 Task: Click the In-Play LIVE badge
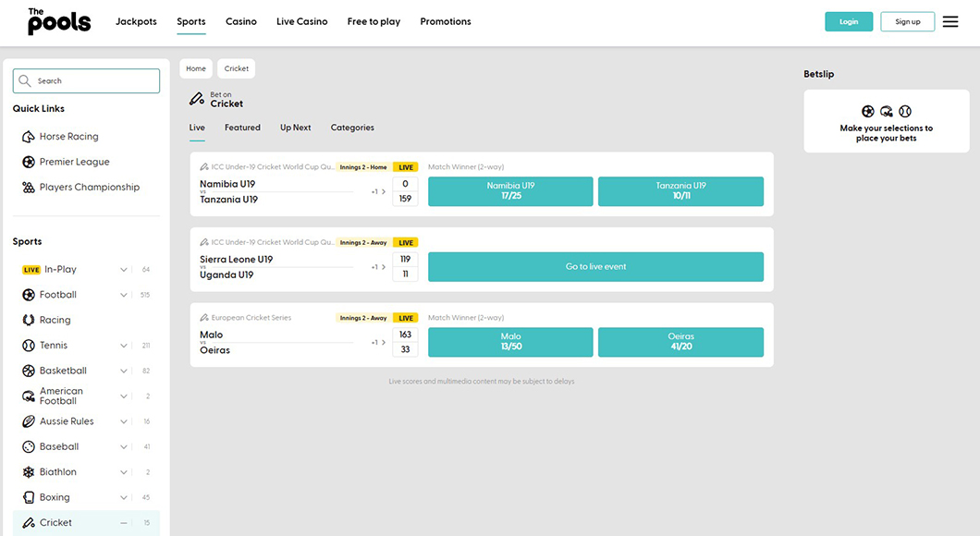(31, 270)
